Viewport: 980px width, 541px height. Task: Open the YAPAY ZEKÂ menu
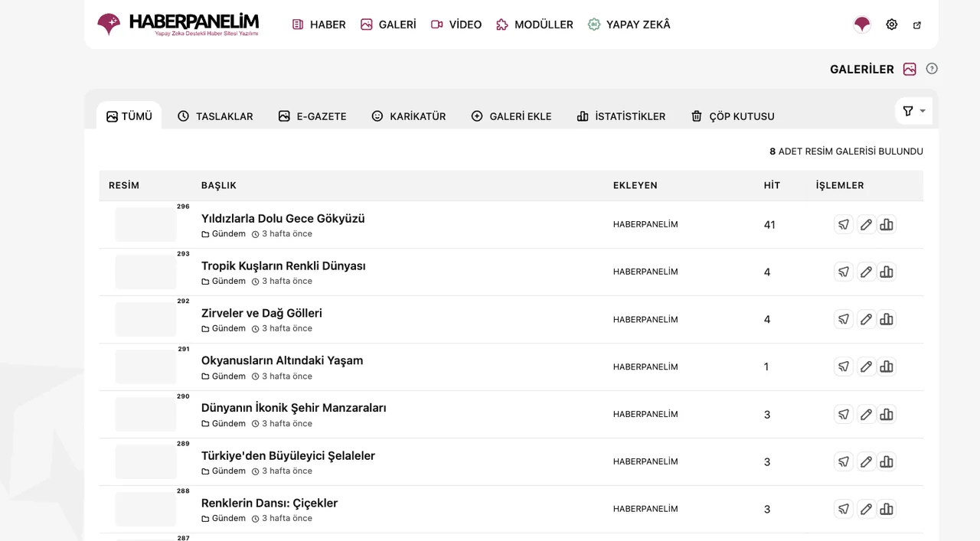[x=629, y=24]
